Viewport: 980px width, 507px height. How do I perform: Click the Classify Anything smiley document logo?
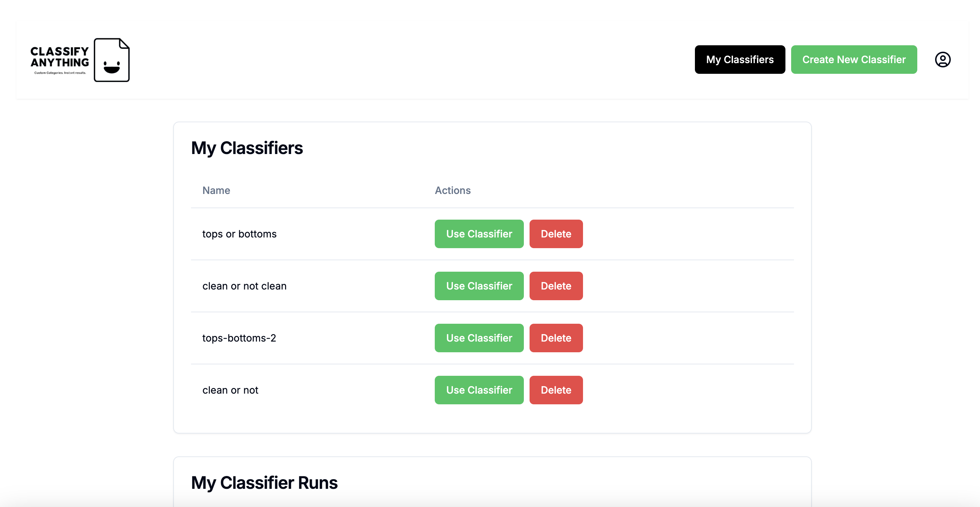112,60
